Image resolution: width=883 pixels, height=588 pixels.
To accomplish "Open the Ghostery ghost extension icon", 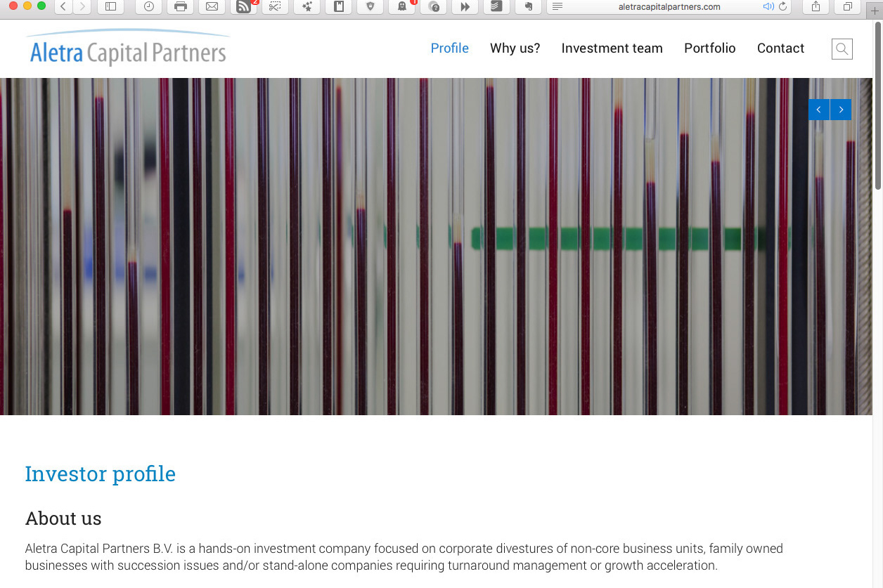I will pyautogui.click(x=402, y=7).
